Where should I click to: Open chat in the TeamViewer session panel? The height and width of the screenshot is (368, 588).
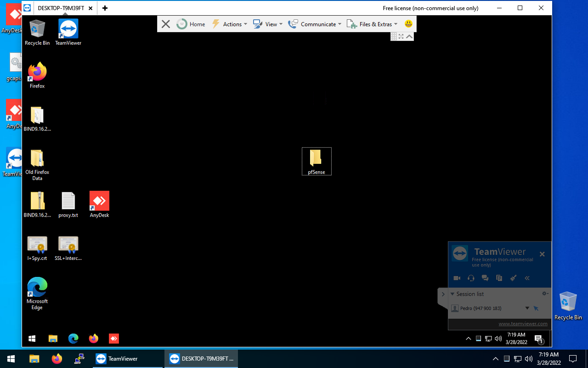click(485, 278)
